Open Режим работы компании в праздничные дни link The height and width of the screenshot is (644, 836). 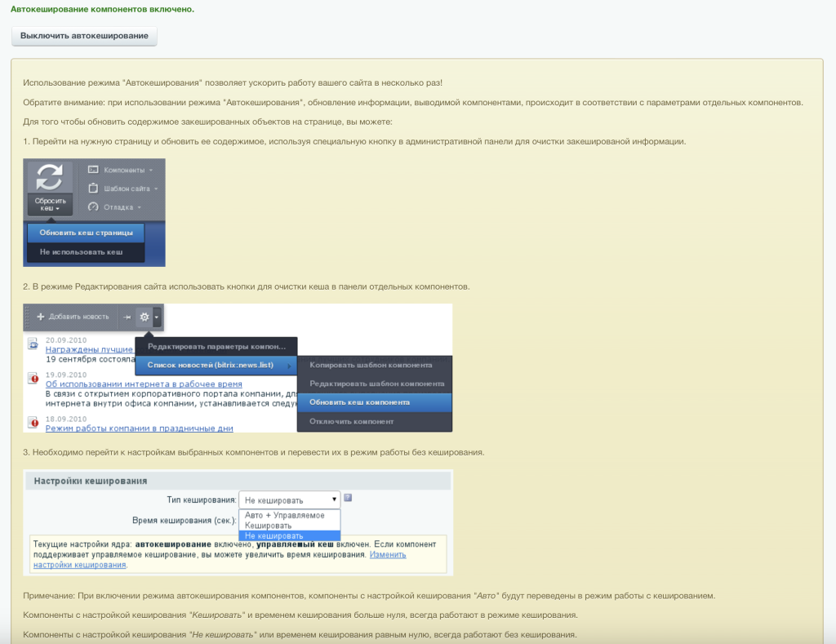(139, 429)
